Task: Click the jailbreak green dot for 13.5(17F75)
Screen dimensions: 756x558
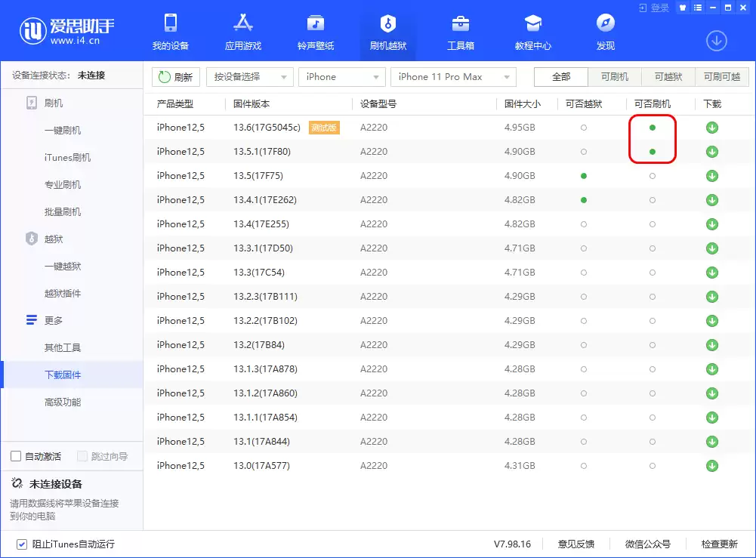Action: [x=584, y=176]
